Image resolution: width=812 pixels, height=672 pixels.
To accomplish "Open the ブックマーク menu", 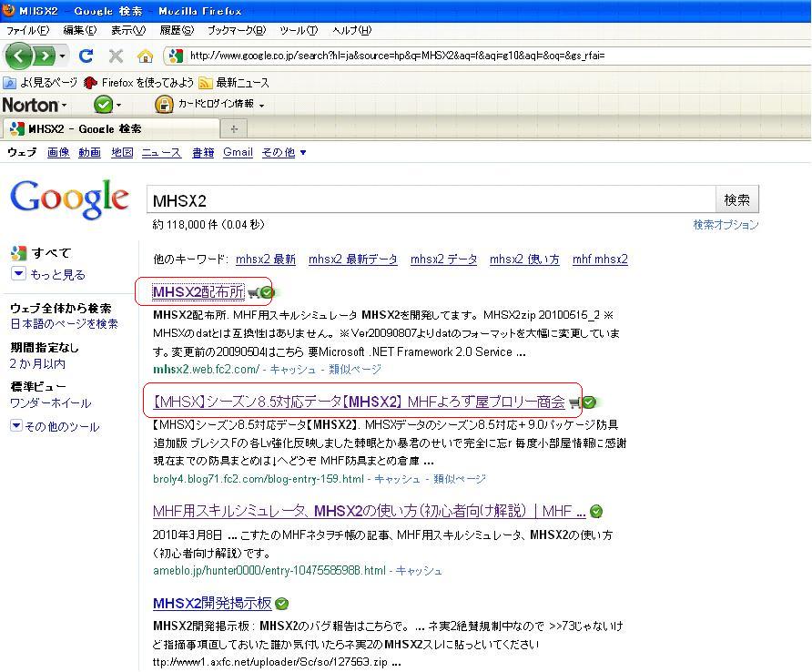I will [x=237, y=30].
